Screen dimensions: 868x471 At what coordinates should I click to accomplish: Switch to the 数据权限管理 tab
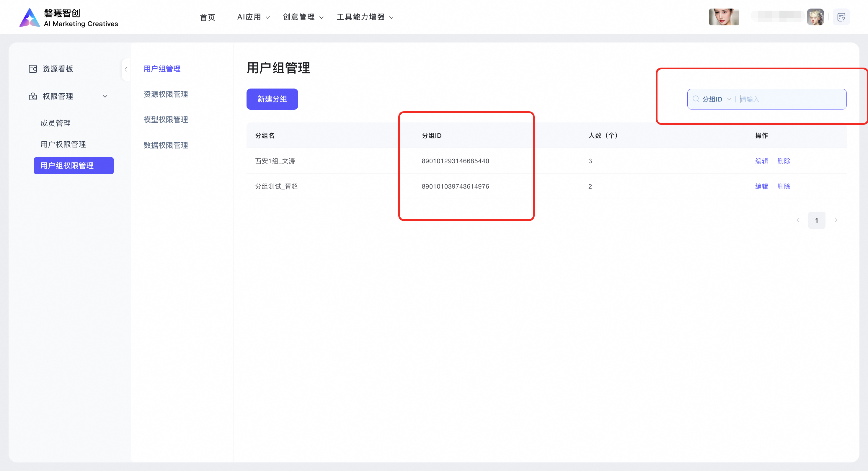pos(166,145)
